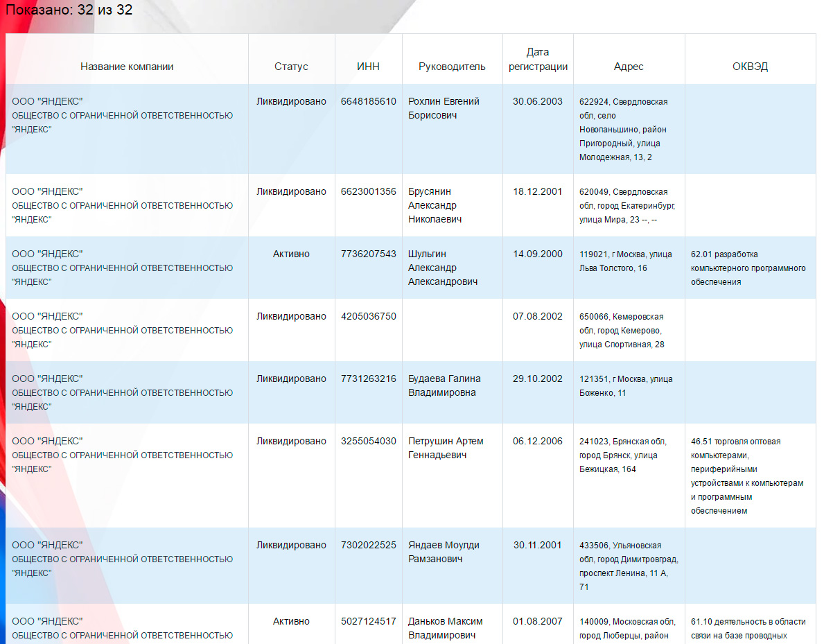The width and height of the screenshot is (824, 644).
Task: Click address '650066, Кемеровская обл, город Кемерово'
Action: tap(622, 331)
